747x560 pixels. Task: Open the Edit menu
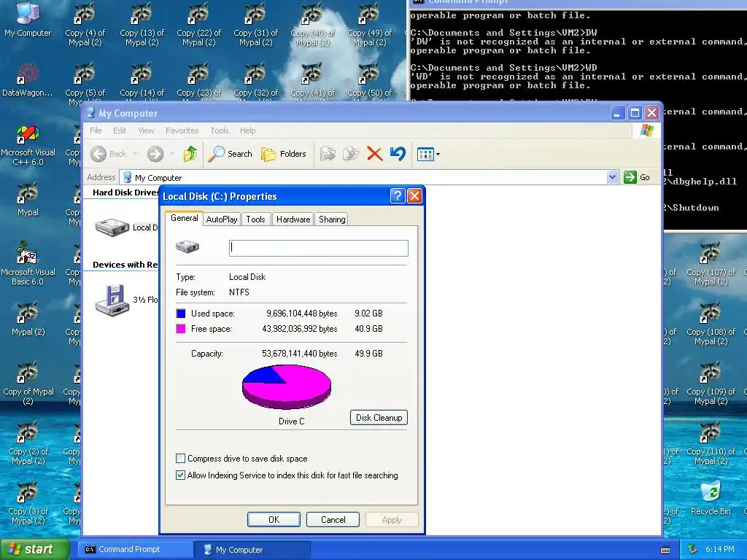coord(120,131)
